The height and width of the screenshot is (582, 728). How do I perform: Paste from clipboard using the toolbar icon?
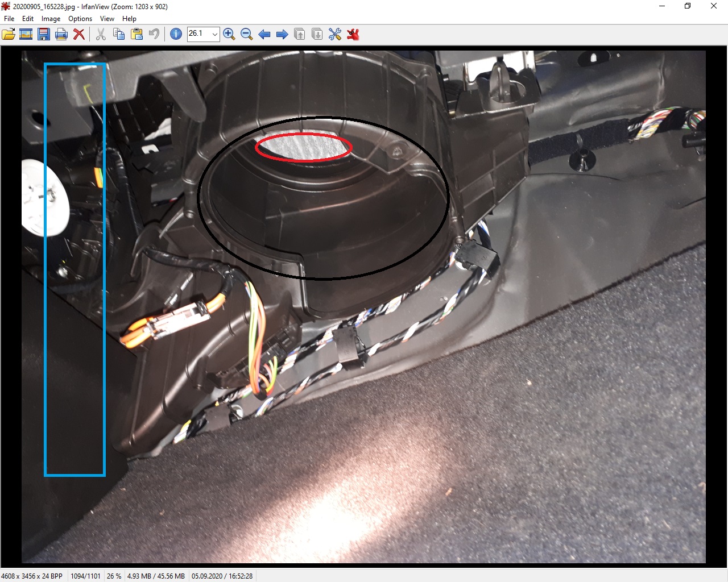pyautogui.click(x=136, y=35)
